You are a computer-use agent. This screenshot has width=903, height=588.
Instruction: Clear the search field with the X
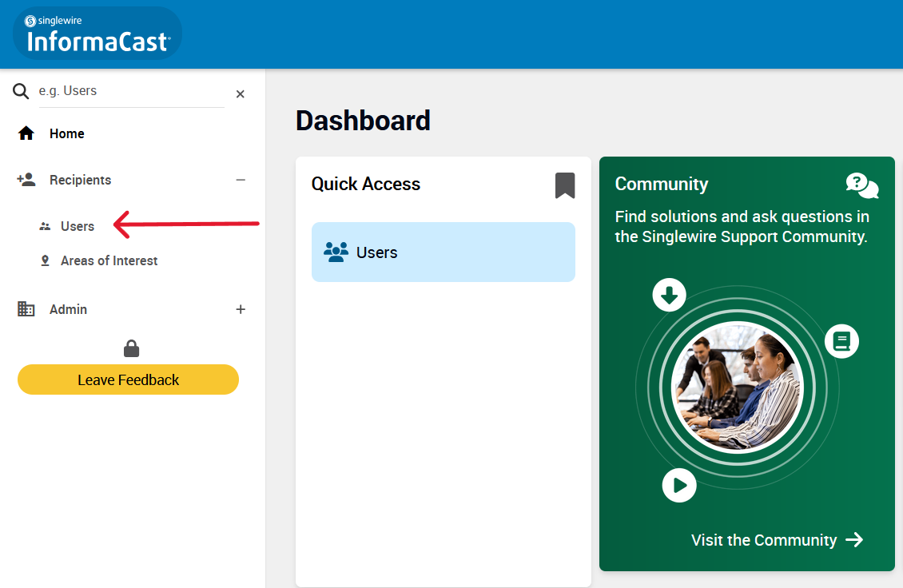point(240,93)
